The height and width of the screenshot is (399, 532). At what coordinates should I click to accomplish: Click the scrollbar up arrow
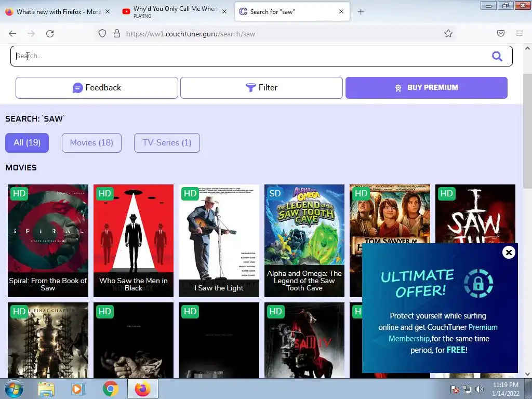[527, 48]
